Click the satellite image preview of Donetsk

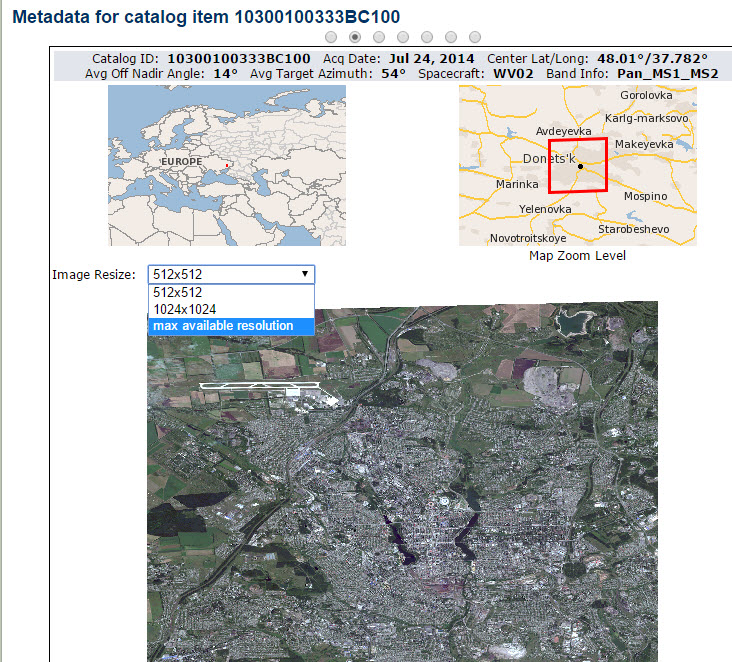click(x=402, y=481)
